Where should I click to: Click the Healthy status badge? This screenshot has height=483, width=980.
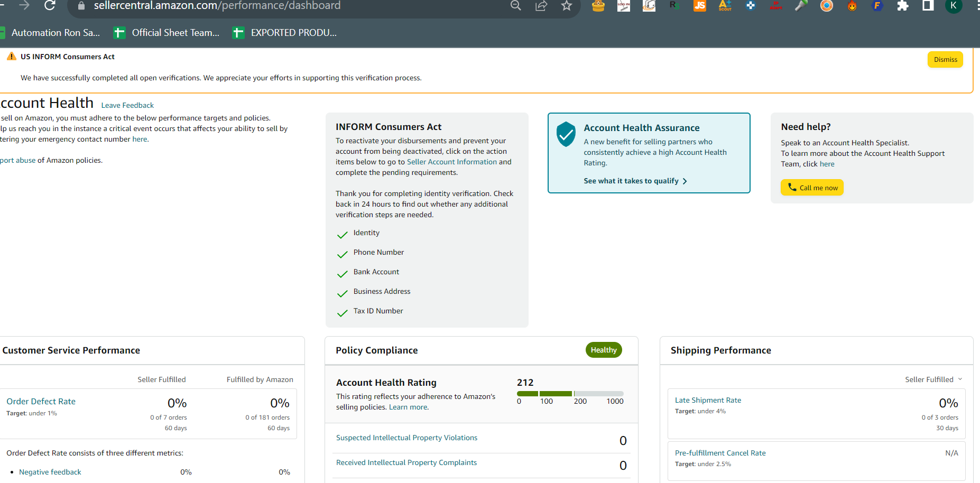(x=604, y=350)
